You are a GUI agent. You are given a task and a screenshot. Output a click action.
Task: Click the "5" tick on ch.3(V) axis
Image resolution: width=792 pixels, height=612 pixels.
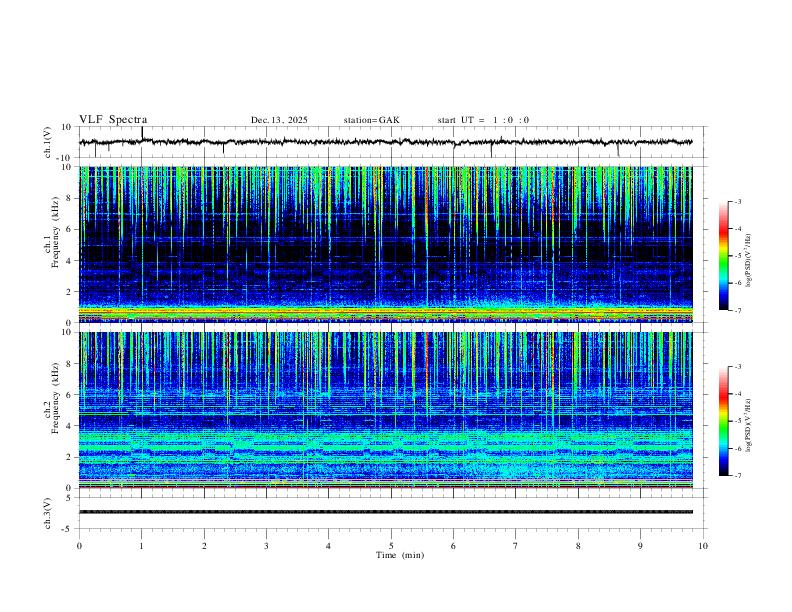pos(70,498)
